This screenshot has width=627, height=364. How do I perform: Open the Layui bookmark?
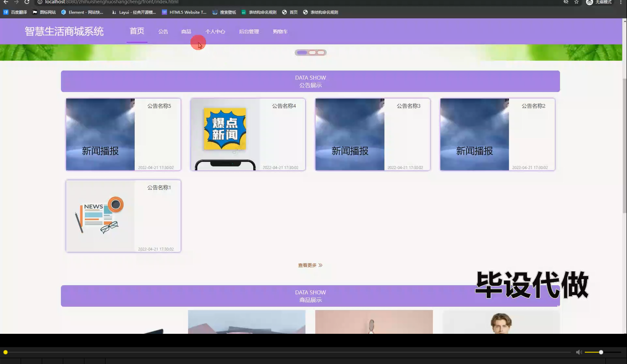pos(134,12)
